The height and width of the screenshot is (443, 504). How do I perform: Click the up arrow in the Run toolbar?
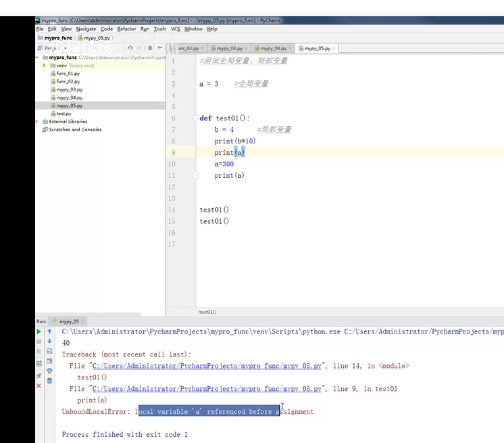click(x=49, y=331)
